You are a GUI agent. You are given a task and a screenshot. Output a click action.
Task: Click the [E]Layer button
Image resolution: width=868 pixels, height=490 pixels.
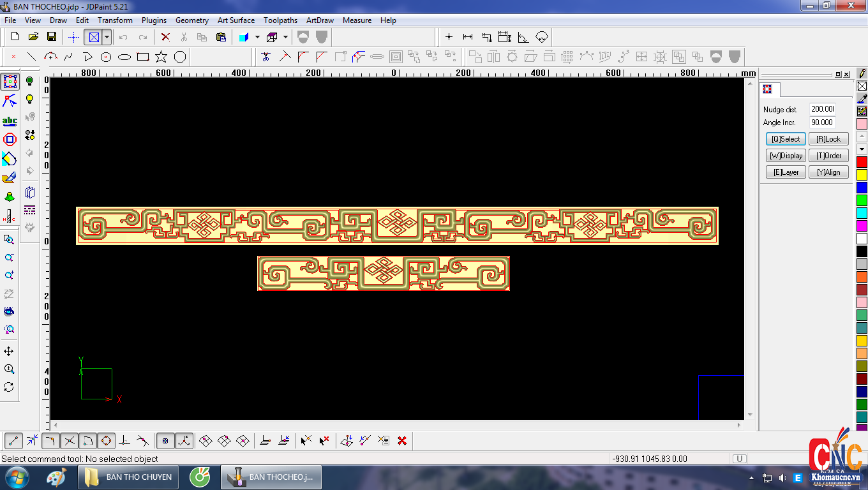[786, 172]
